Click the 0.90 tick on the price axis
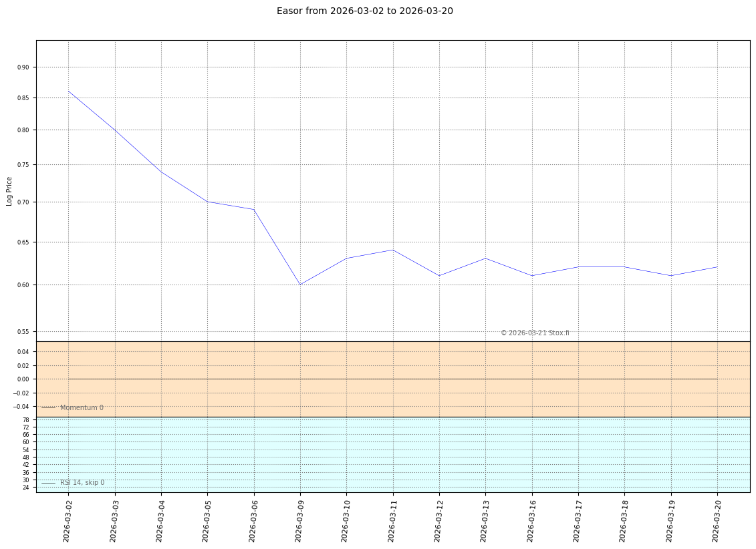Viewport: 756px width, 549px height. (x=23, y=67)
